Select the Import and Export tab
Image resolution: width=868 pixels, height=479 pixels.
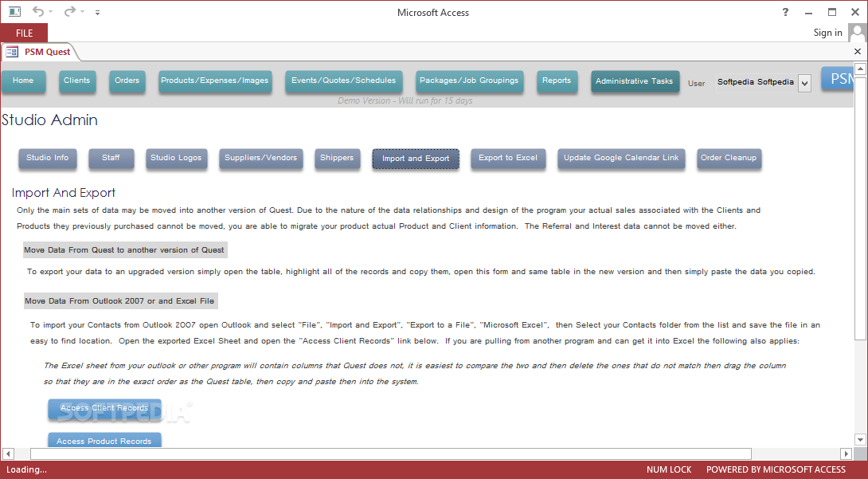416,159
